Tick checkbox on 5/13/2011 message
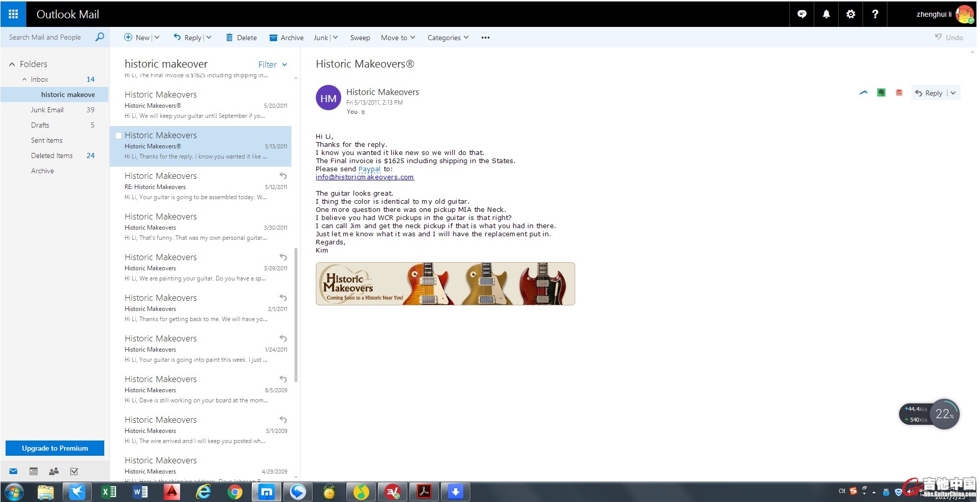 118,136
